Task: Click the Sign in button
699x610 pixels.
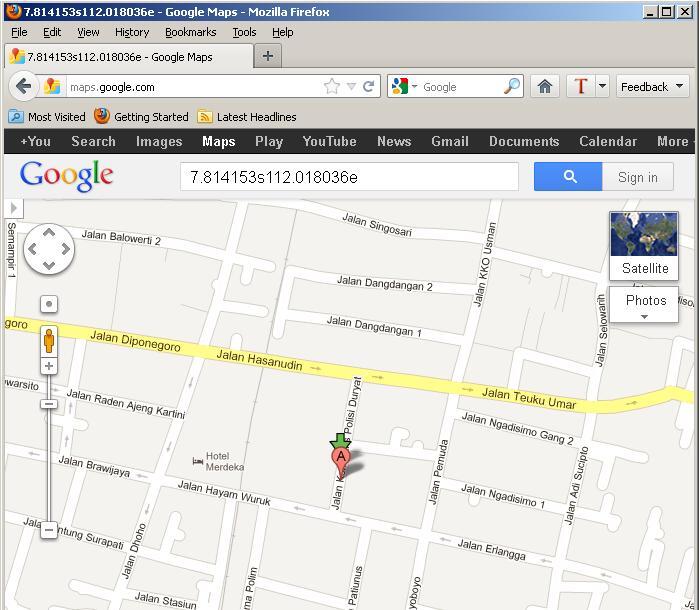Action: point(637,177)
